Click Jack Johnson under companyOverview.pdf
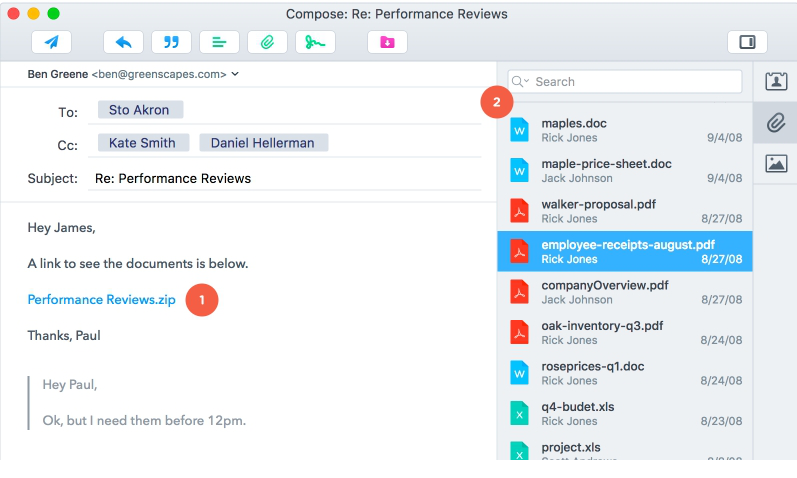The height and width of the screenshot is (478, 797). pos(577,300)
